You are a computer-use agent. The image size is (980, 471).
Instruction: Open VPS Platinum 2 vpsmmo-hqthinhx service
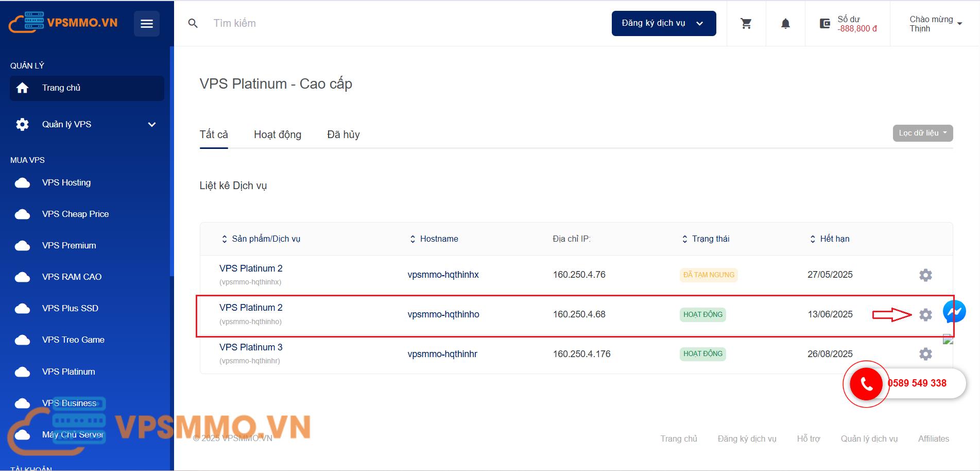(x=251, y=268)
